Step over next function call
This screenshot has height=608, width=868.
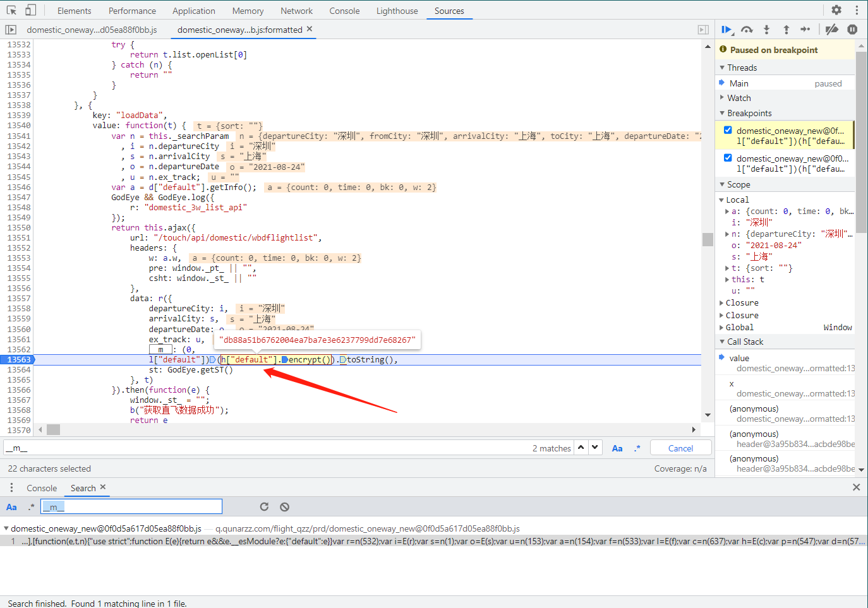tap(747, 30)
